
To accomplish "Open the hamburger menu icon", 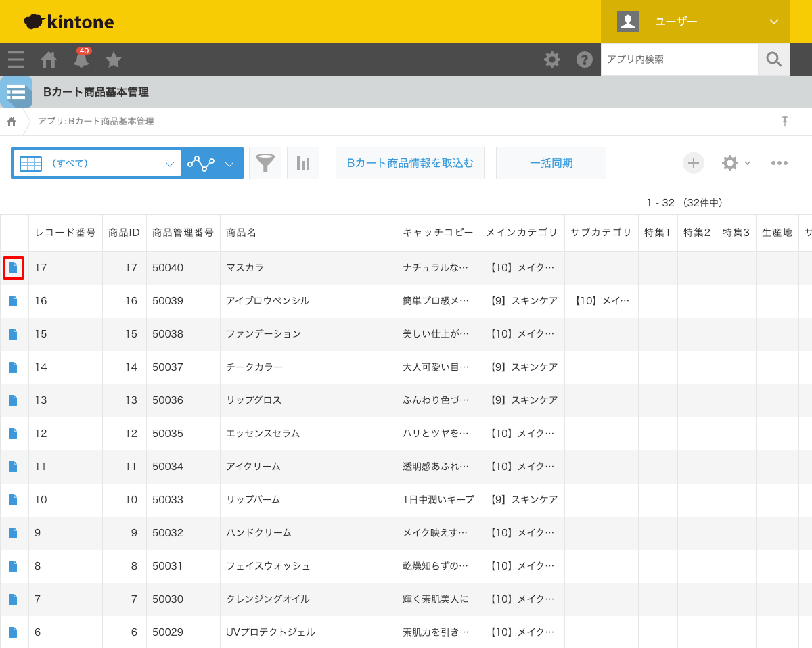I will [16, 60].
